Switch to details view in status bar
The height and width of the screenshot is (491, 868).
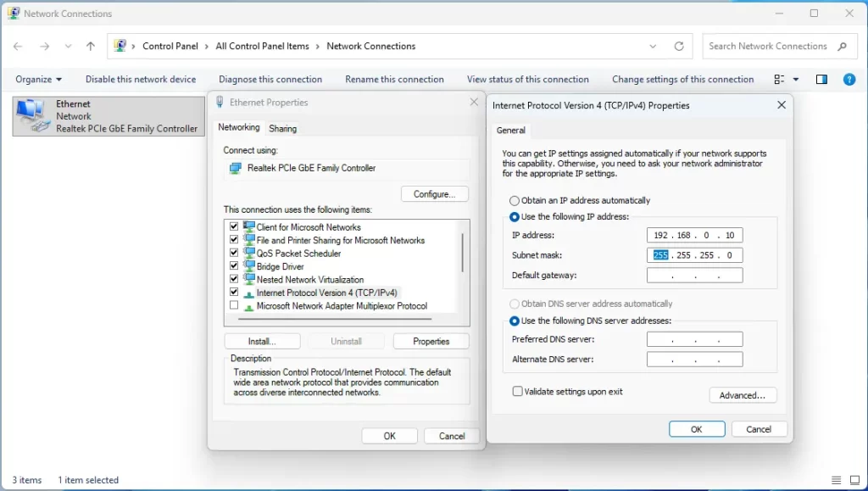coord(837,480)
